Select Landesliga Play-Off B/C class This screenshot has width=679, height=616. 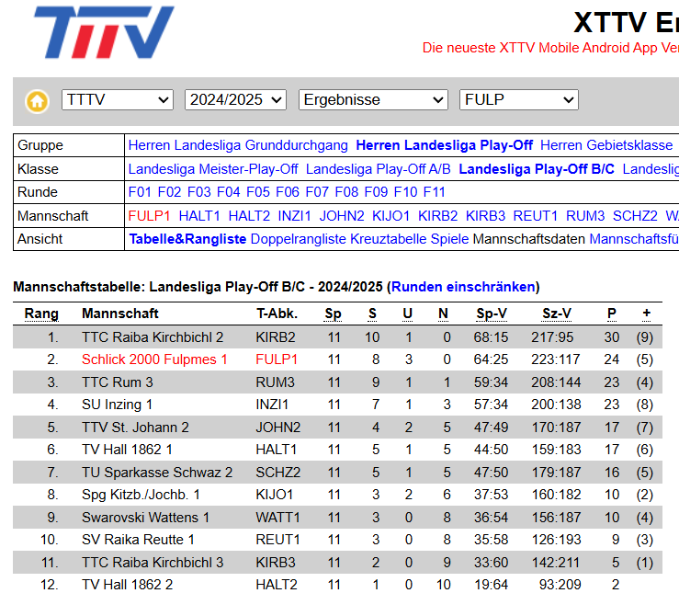point(537,169)
